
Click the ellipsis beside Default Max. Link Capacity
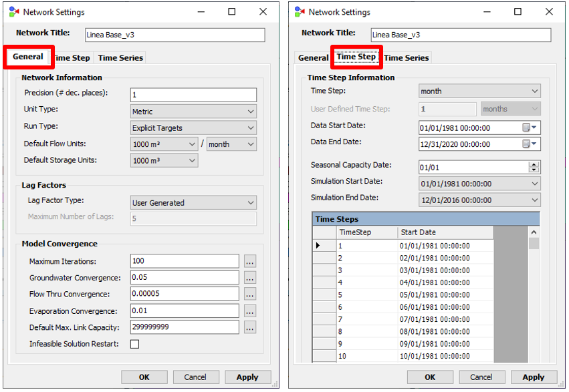249,327
